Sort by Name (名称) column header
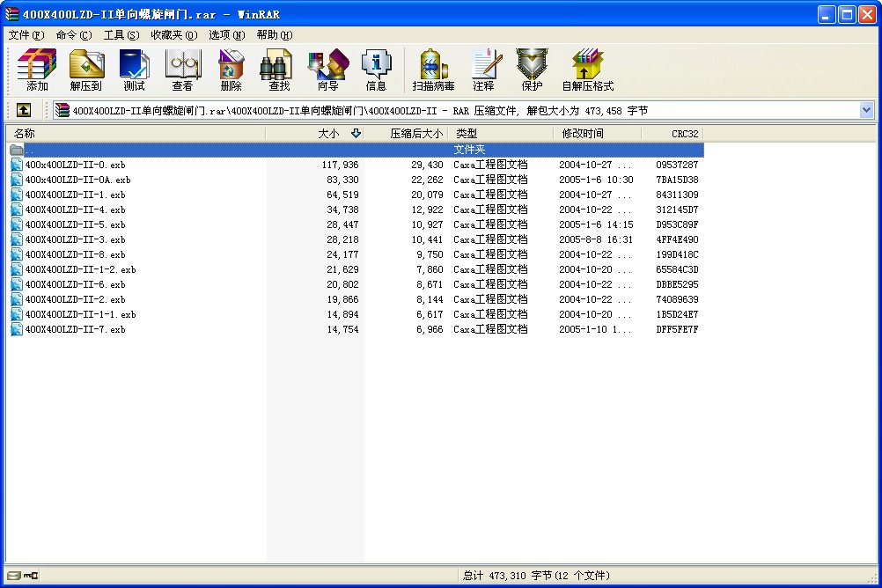This screenshot has height=588, width=882. (x=25, y=134)
